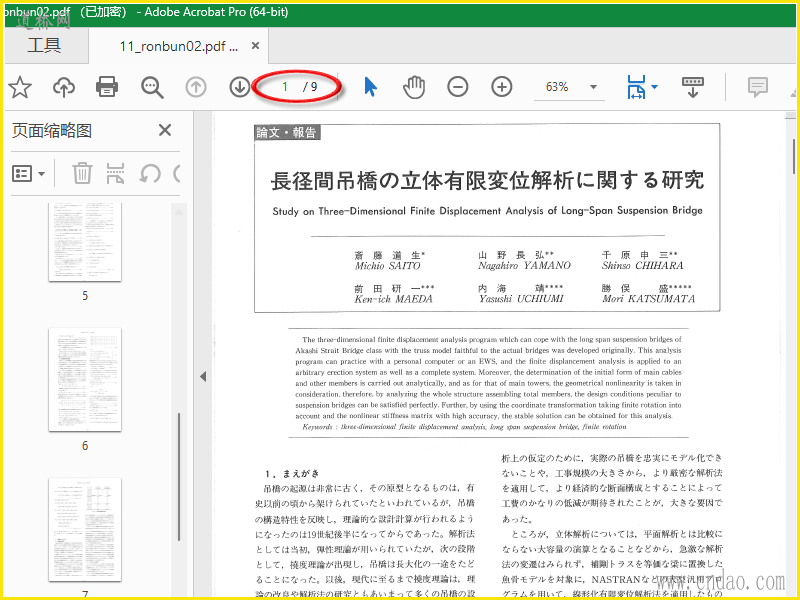800x600 pixels.
Task: Click author name Mori KATSUMATA
Action: (648, 299)
